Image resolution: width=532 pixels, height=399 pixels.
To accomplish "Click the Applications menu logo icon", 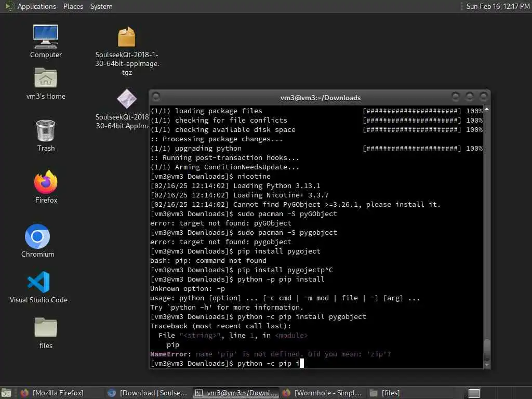I will [9, 6].
